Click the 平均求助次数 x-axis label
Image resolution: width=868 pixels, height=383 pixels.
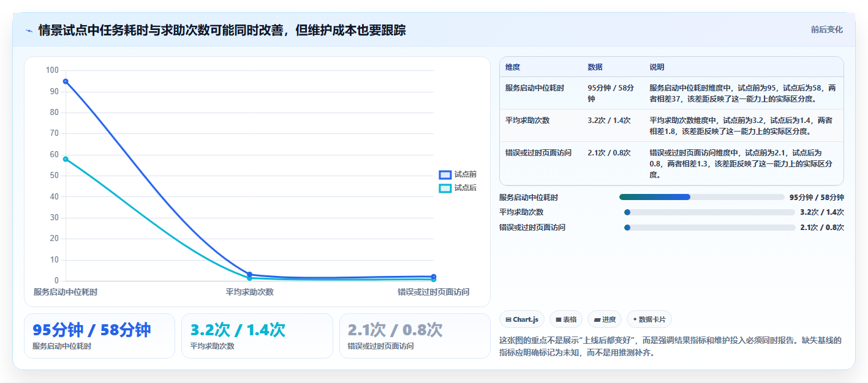coord(249,292)
